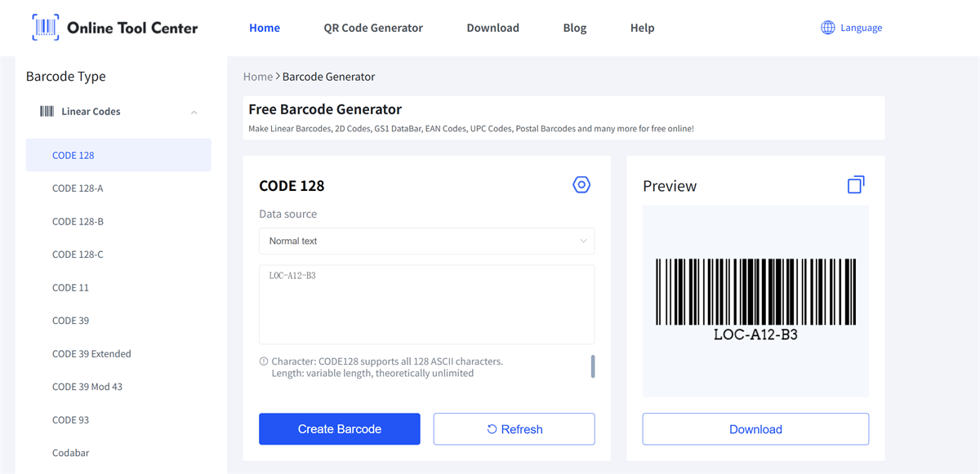This screenshot has width=980, height=474.
Task: Download the generated barcode
Action: (755, 429)
